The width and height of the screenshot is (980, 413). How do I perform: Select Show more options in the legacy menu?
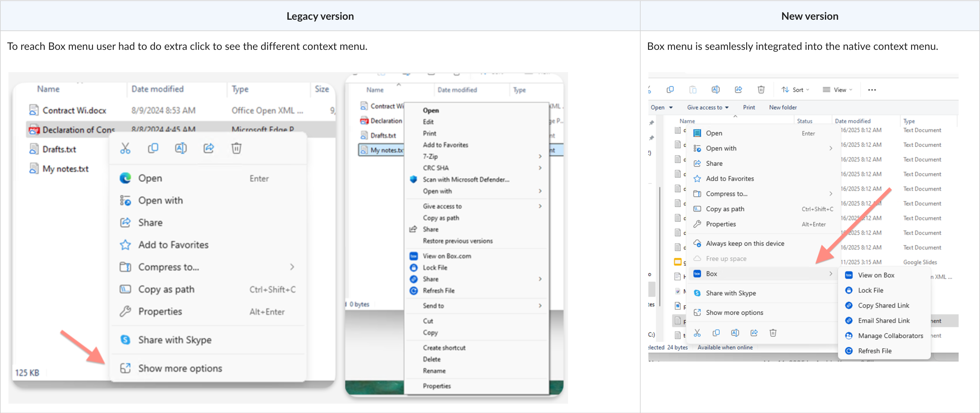(179, 368)
